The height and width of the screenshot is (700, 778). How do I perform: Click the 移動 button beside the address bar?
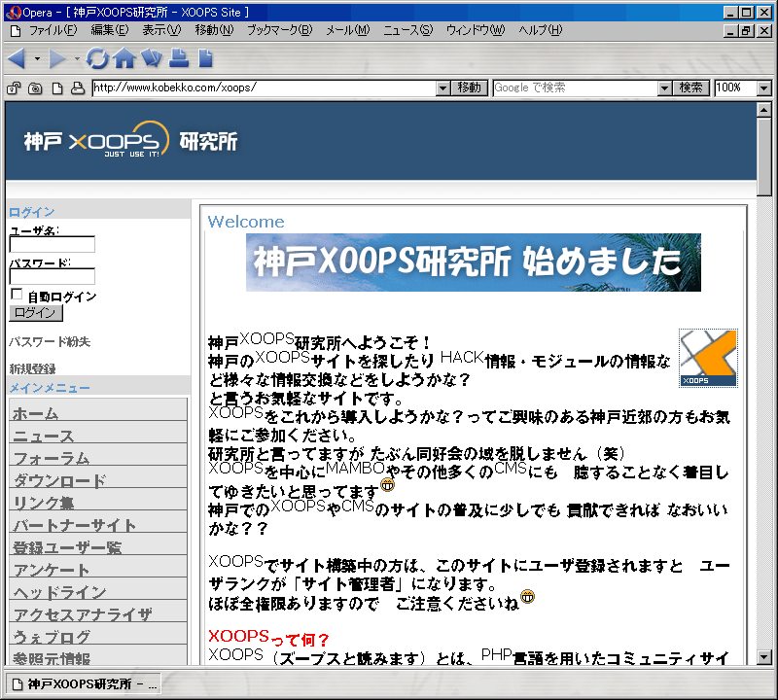[470, 88]
